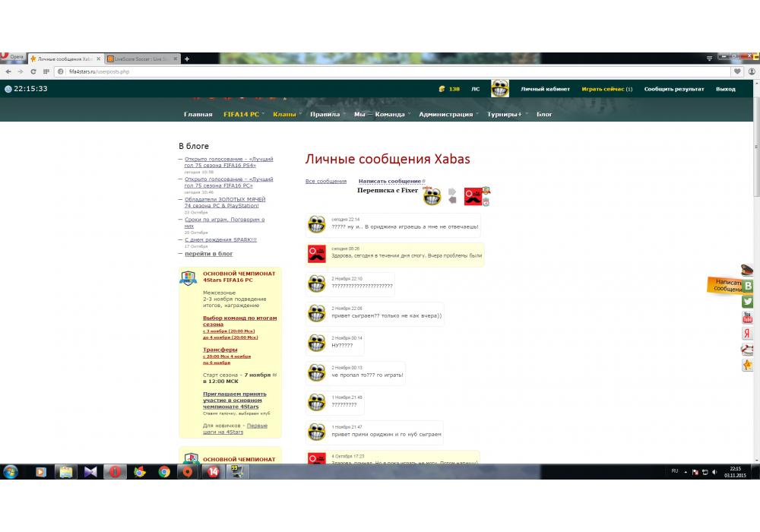This screenshot has height=532, width=760.
Task: Open the smiley avatar in top header
Action: [499, 89]
